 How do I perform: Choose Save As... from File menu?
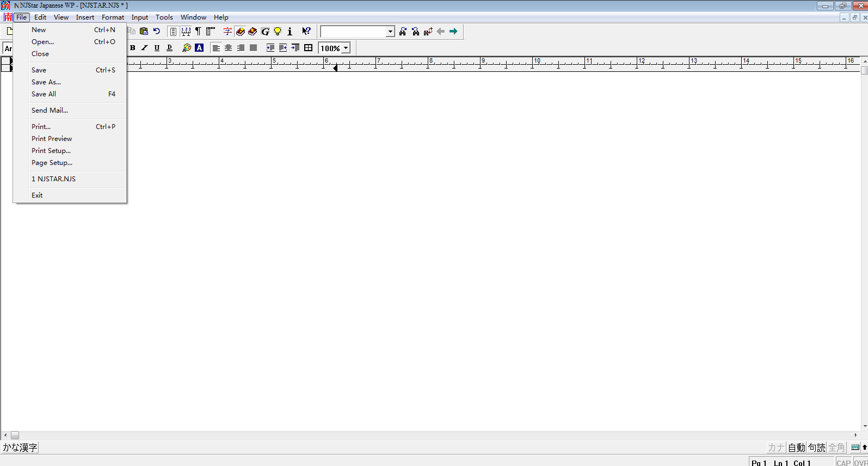pyautogui.click(x=46, y=82)
